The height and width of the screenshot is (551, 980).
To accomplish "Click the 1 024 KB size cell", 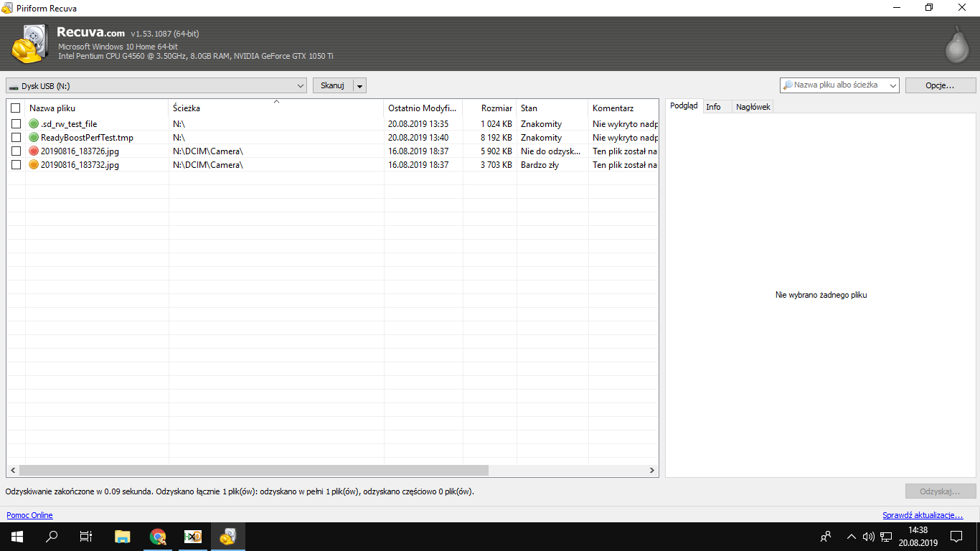I will [496, 124].
